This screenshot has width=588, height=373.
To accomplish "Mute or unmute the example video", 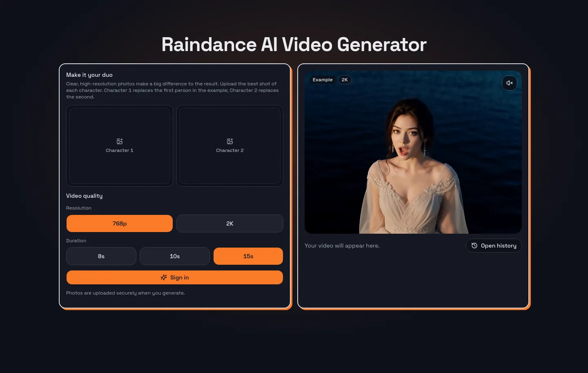I will coord(509,83).
